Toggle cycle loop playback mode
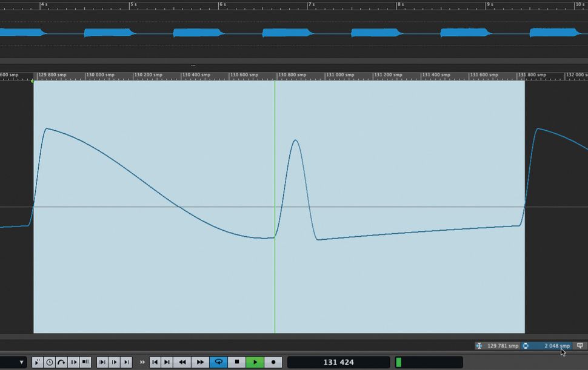The image size is (588, 370). [218, 362]
